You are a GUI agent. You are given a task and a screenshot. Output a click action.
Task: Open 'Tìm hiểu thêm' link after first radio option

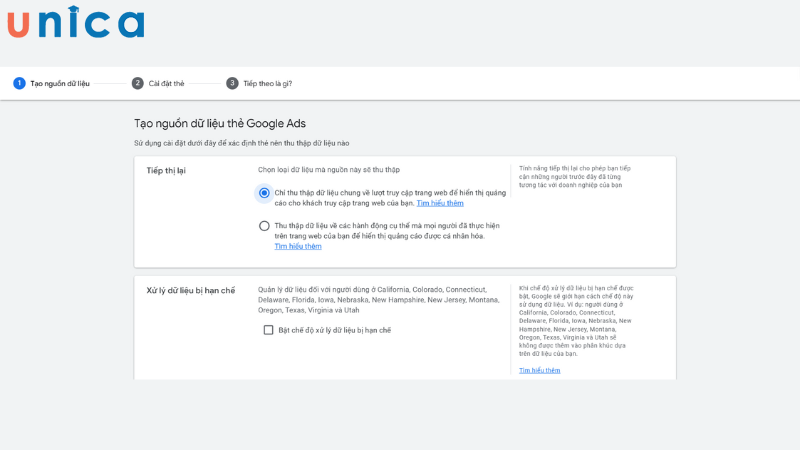(440, 203)
